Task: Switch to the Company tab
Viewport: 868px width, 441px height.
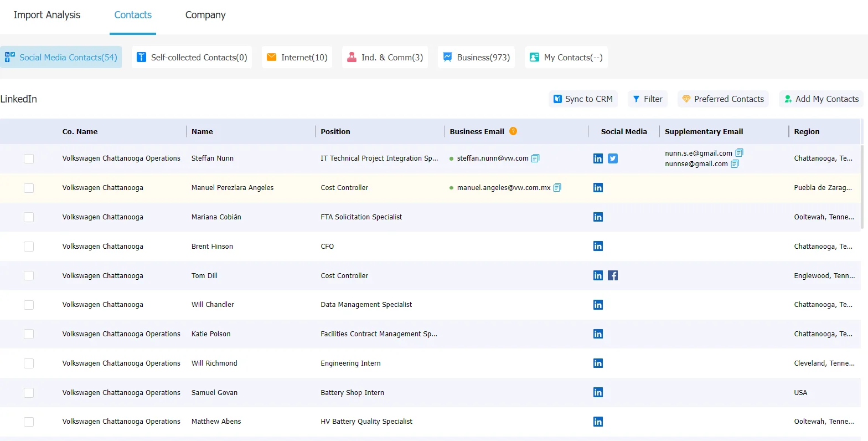Action: tap(205, 15)
